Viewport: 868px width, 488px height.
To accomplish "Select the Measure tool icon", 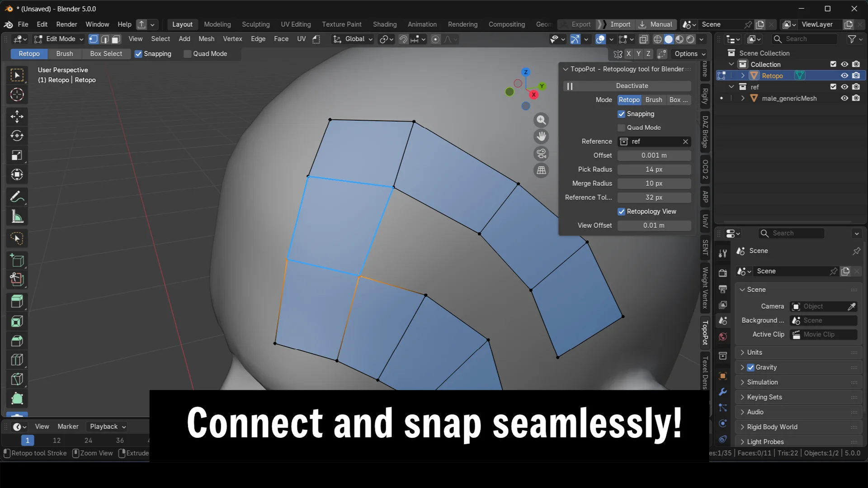I will click(17, 217).
